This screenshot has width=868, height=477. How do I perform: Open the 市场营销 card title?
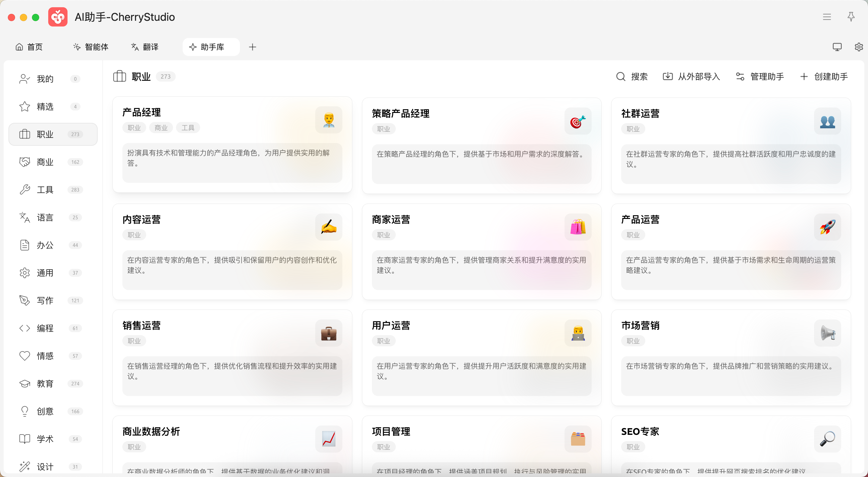point(640,326)
